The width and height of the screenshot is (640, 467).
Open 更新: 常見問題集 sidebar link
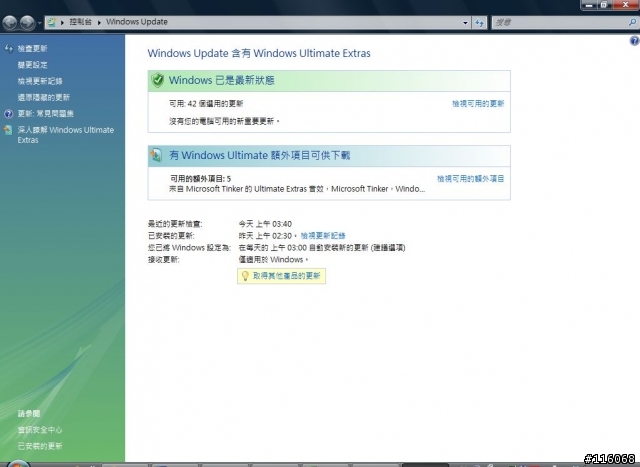[46, 114]
